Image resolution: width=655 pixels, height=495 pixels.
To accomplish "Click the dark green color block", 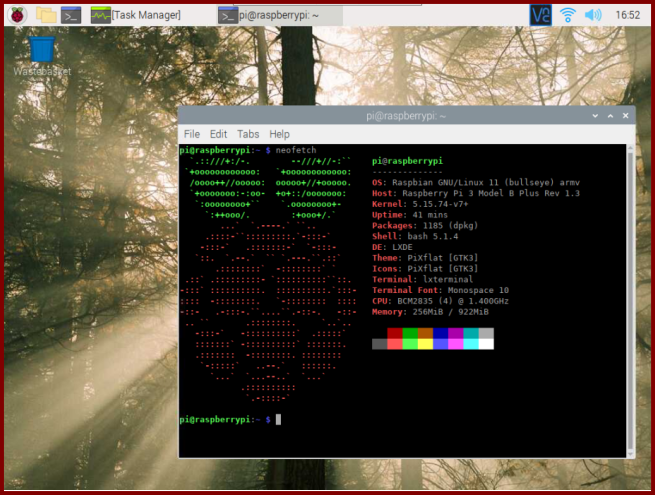I will click(410, 333).
